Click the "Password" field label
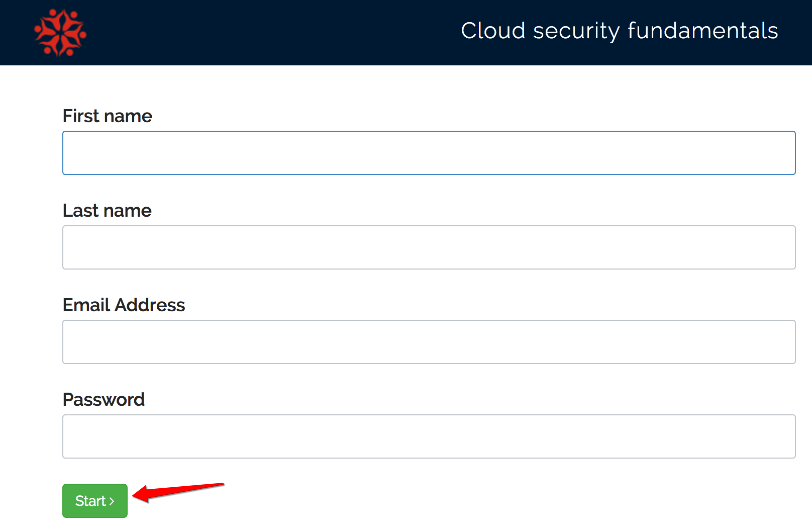The image size is (812, 532). (104, 400)
